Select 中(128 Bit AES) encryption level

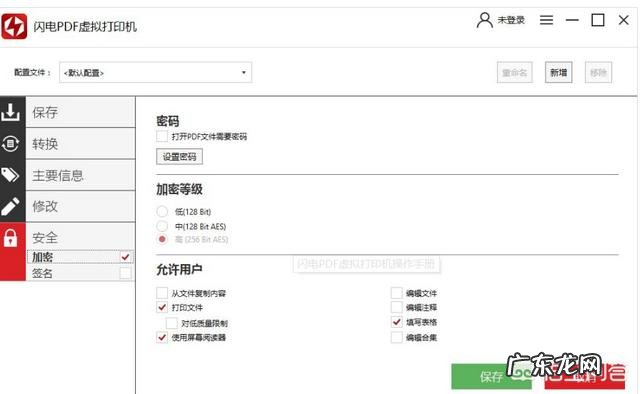pyautogui.click(x=162, y=226)
